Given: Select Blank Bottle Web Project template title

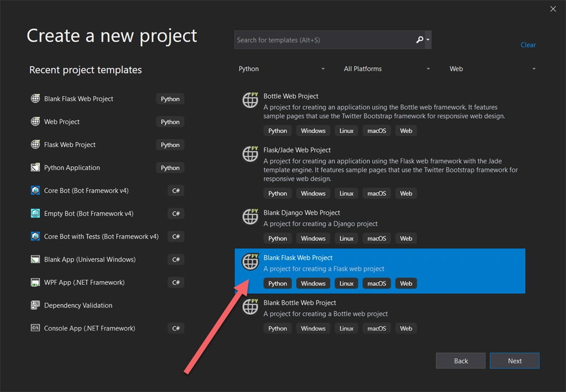Looking at the screenshot, I should click(300, 303).
